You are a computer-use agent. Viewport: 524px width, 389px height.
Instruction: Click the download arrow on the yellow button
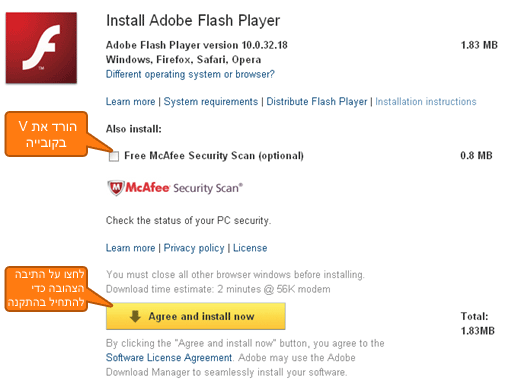coord(135,316)
